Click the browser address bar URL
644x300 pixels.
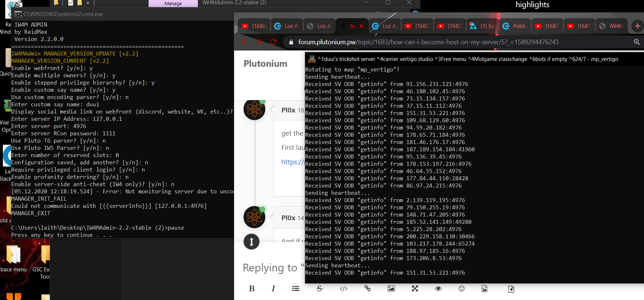coord(428,42)
